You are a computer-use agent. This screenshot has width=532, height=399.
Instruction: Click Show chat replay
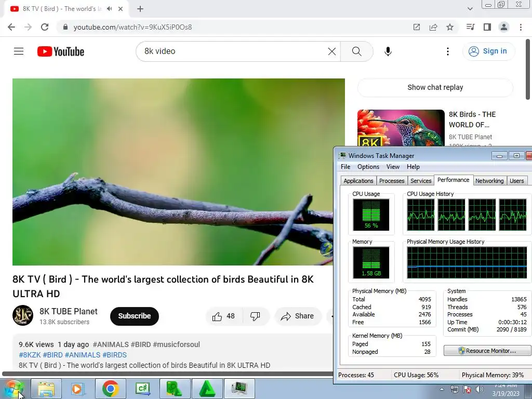click(x=435, y=87)
